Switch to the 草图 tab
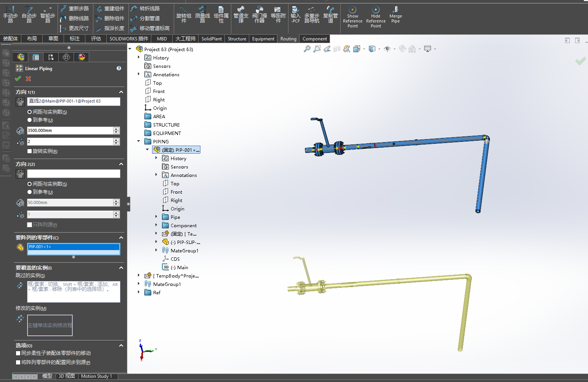Screen dimensions: 588x382 [x=53, y=39]
